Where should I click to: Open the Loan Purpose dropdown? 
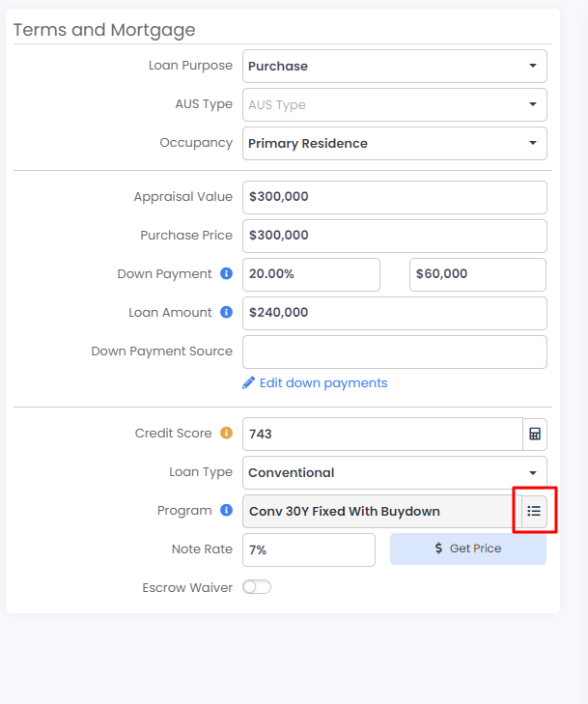click(395, 66)
